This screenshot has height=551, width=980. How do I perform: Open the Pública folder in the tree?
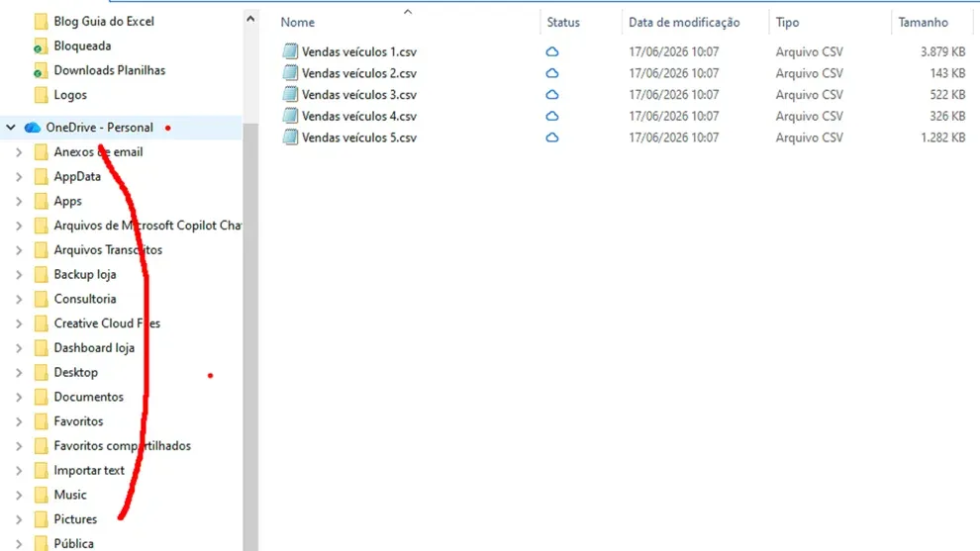tap(74, 543)
